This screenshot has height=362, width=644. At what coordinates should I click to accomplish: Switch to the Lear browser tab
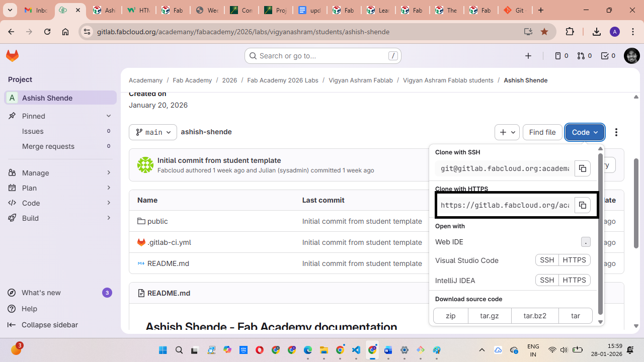(x=378, y=10)
